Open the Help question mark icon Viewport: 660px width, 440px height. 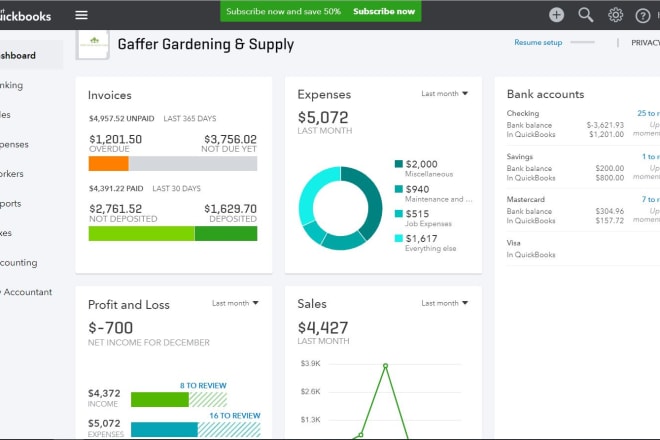pos(643,16)
